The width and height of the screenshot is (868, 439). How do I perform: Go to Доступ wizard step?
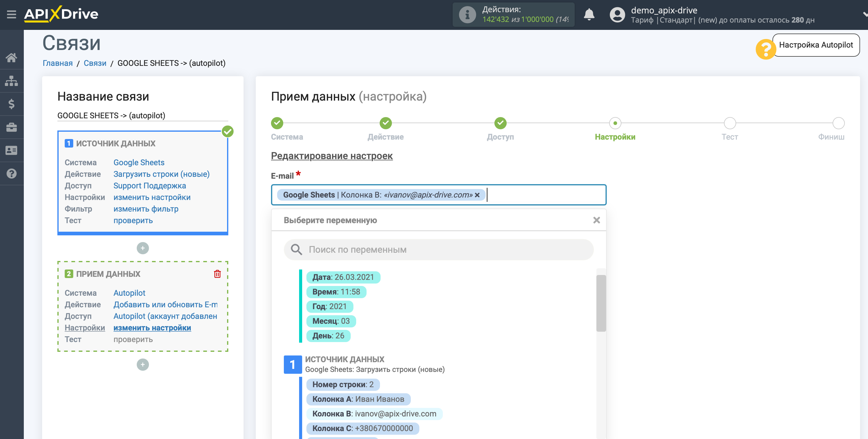(x=500, y=123)
